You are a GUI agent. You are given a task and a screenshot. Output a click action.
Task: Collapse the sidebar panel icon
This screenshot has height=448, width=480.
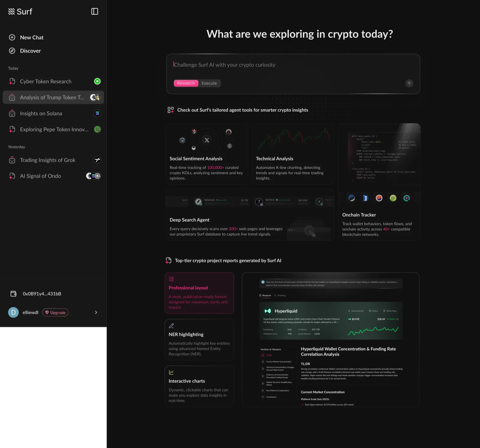click(x=94, y=11)
